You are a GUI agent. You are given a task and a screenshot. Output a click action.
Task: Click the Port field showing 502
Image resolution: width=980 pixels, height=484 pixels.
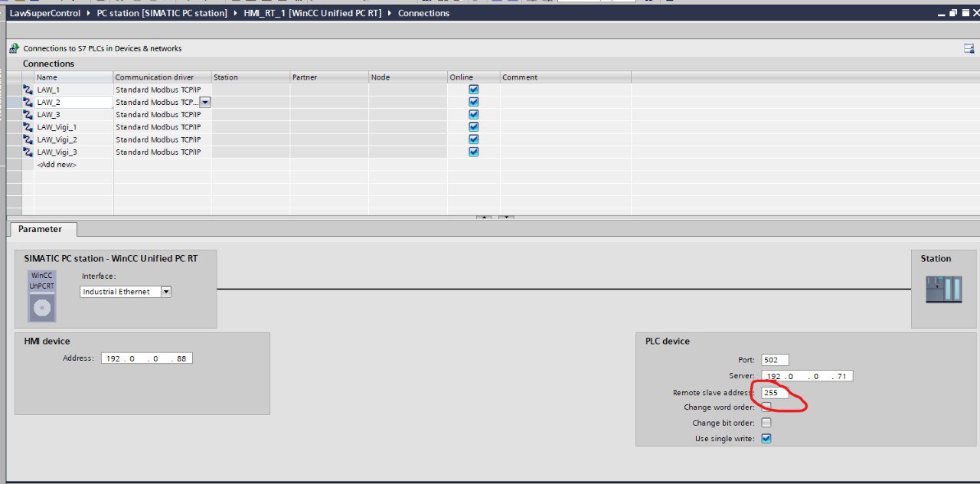coord(775,360)
